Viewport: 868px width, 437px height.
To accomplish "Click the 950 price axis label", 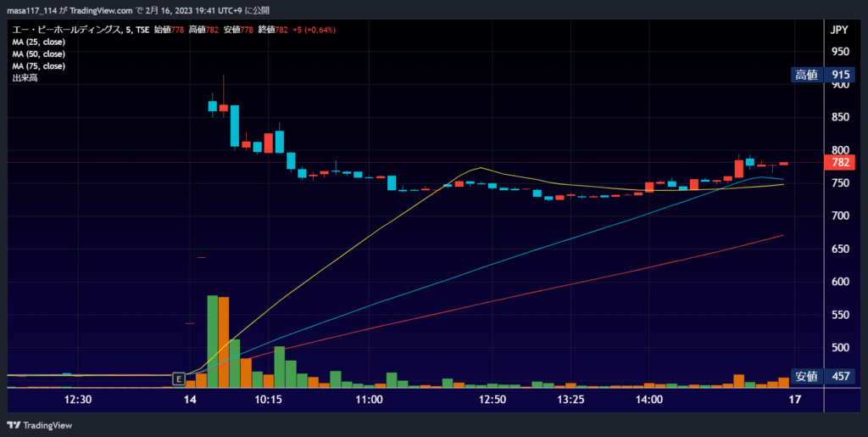I will click(840, 52).
